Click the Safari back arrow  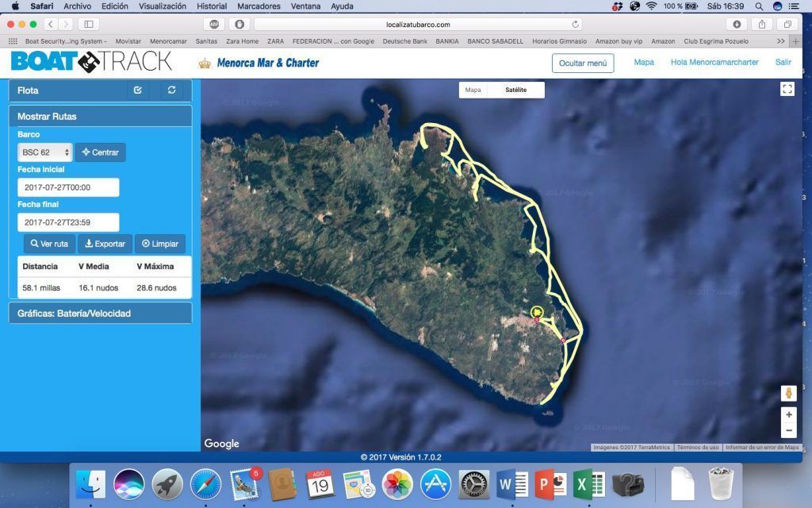(51, 25)
